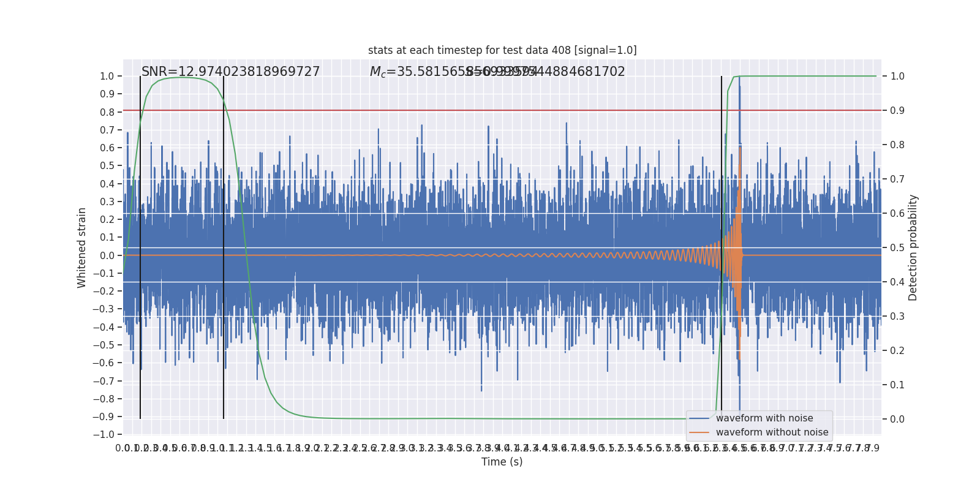Click the left y-axis tick label 0.5
Image resolution: width=980 pixels, height=490 pixels.
[107, 166]
